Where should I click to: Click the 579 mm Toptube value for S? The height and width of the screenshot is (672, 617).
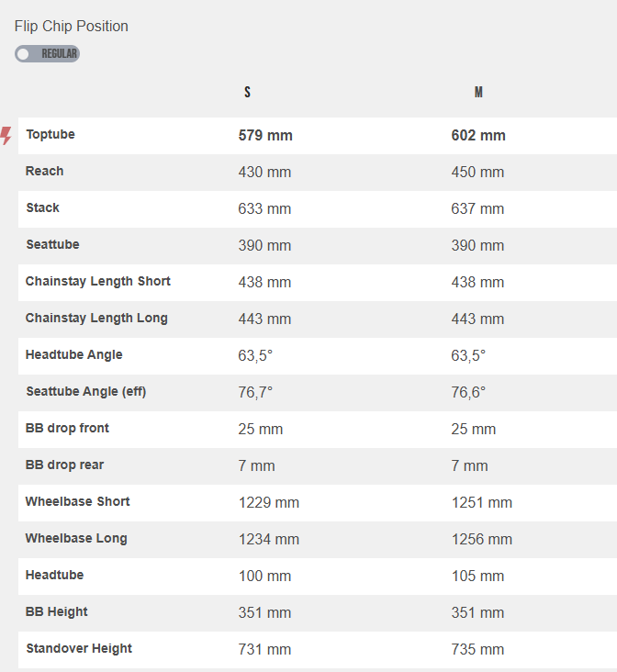[x=265, y=136]
